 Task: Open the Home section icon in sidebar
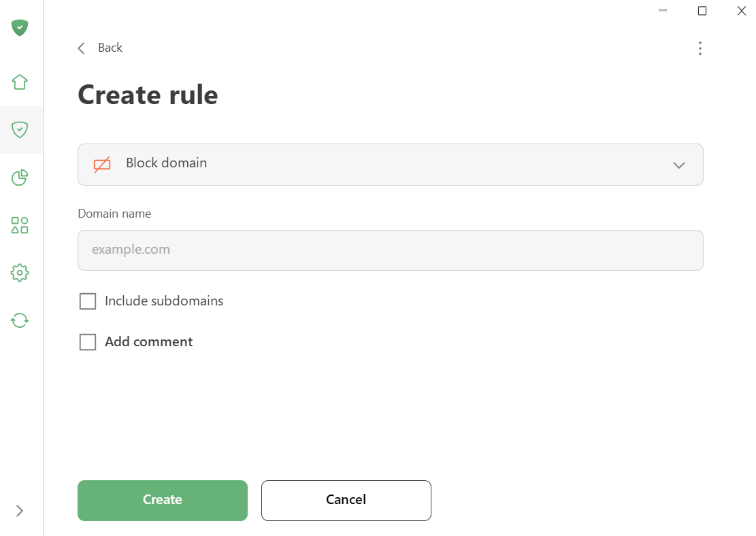(x=20, y=82)
